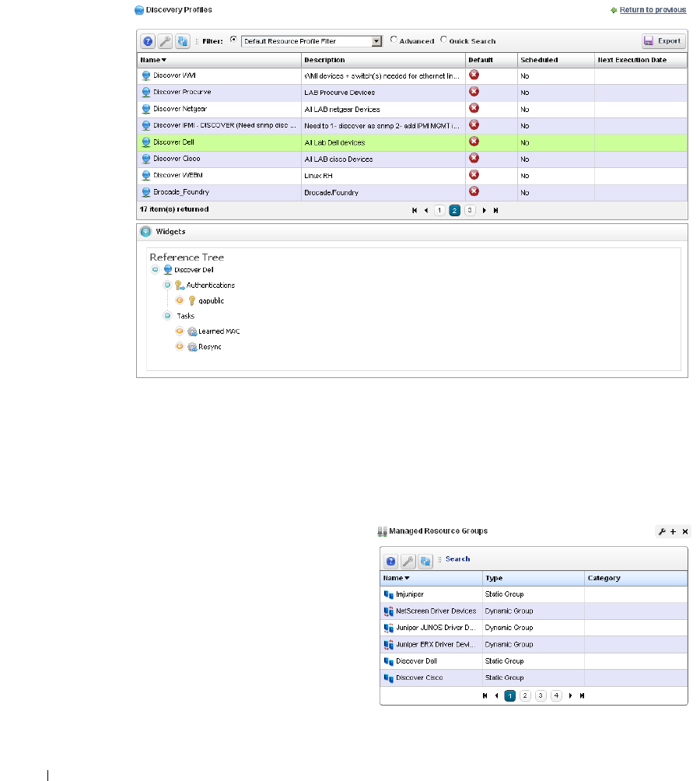
Task: Select Discover Dell resource group row
Action: (534, 661)
